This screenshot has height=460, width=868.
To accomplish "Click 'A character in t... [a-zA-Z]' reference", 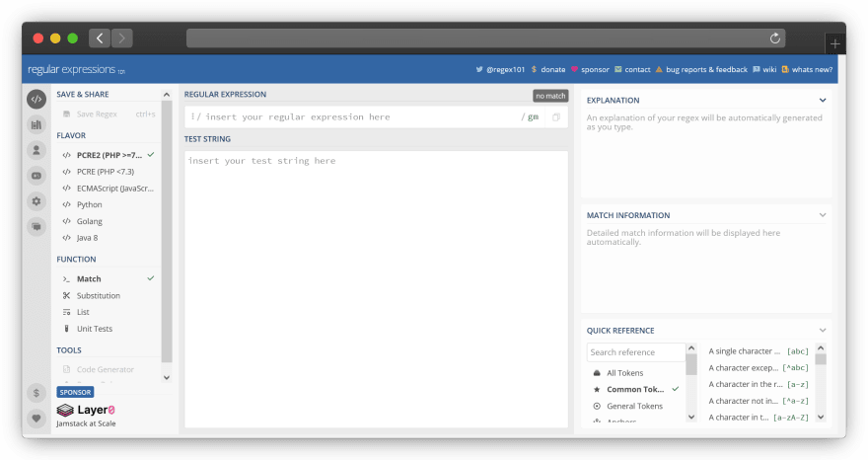I will pos(758,418).
